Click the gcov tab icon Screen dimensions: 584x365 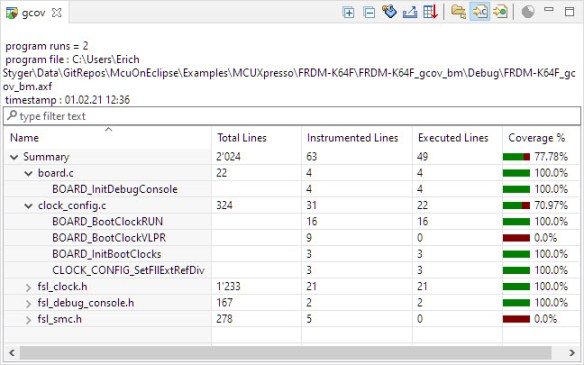[12, 13]
